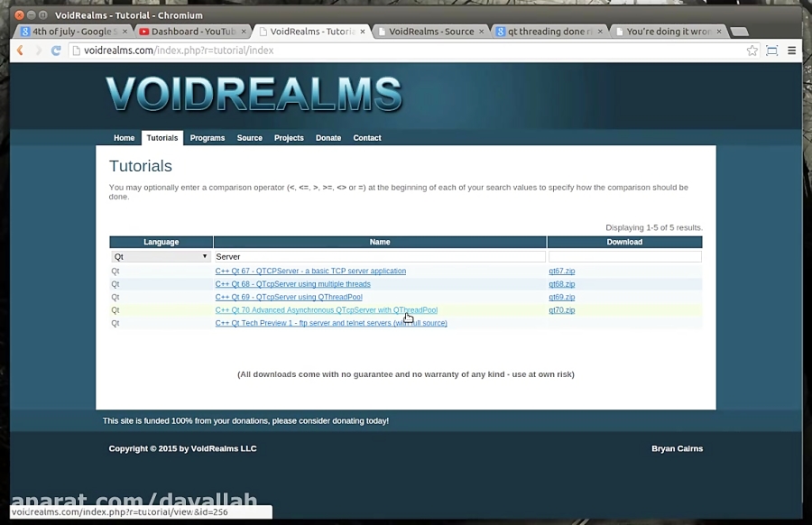This screenshot has height=525, width=812.
Task: Click the screen icon beside the bookmark star
Action: pyautogui.click(x=771, y=51)
